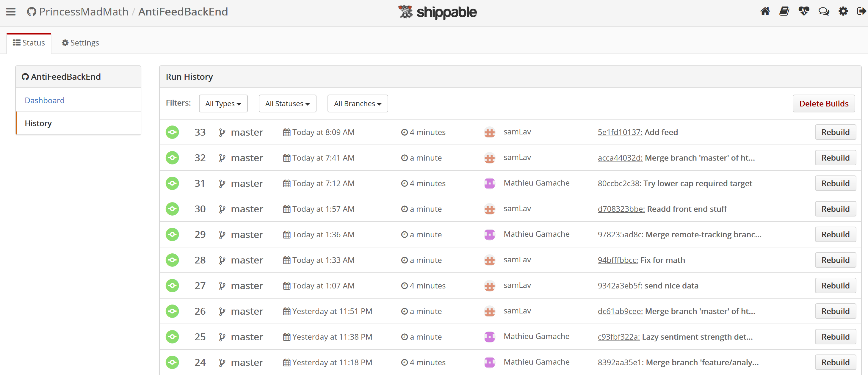Image resolution: width=868 pixels, height=375 pixels.
Task: Select History in the sidebar
Action: click(x=38, y=123)
